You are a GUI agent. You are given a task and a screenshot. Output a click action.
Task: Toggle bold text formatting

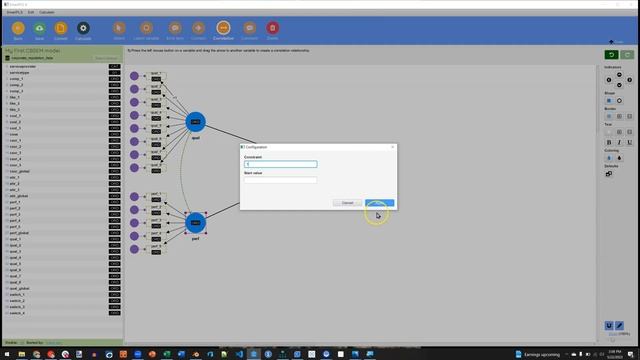coord(609,142)
